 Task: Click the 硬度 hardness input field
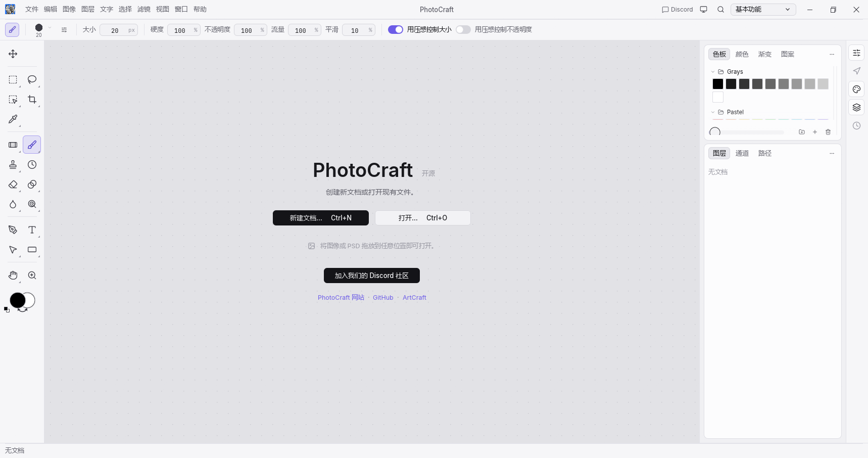(184, 30)
